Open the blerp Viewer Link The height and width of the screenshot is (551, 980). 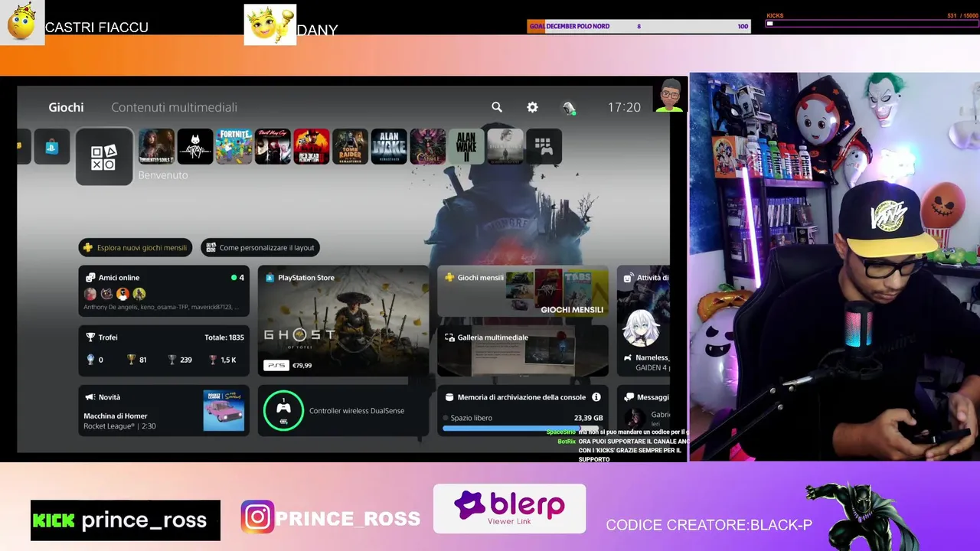click(509, 509)
